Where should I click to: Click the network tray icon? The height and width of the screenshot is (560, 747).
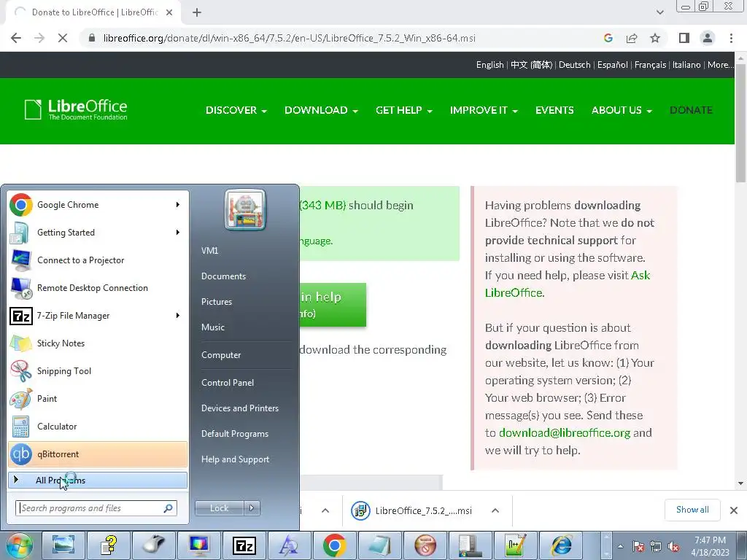tap(656, 547)
